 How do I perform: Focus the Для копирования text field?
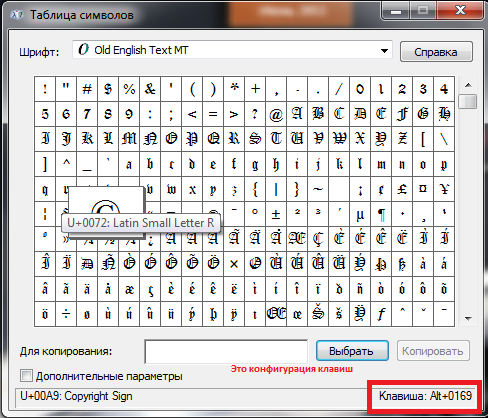(x=226, y=351)
